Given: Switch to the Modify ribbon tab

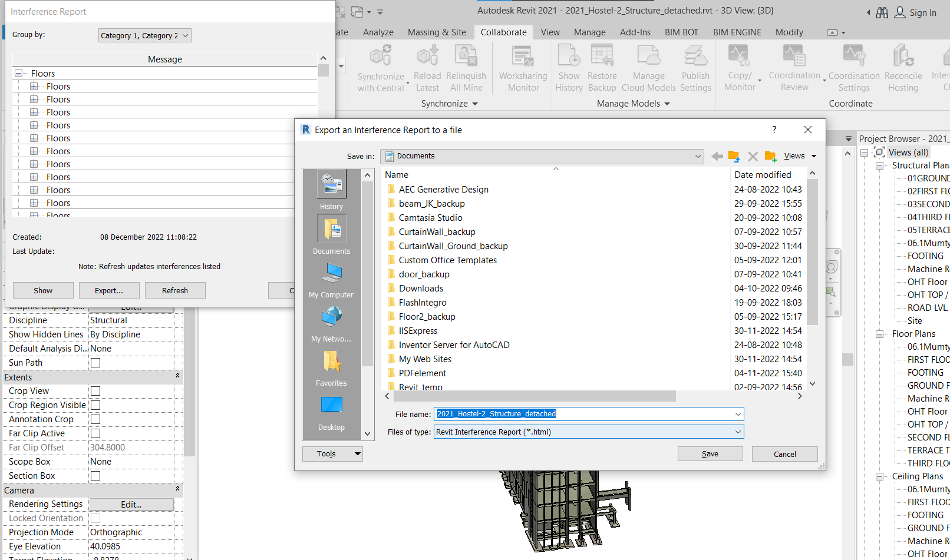Looking at the screenshot, I should click(789, 32).
